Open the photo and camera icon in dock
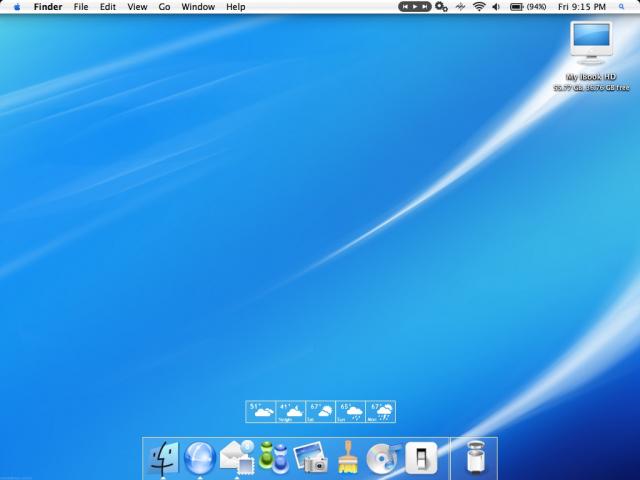Viewport: 640px width, 480px height. pyautogui.click(x=311, y=458)
